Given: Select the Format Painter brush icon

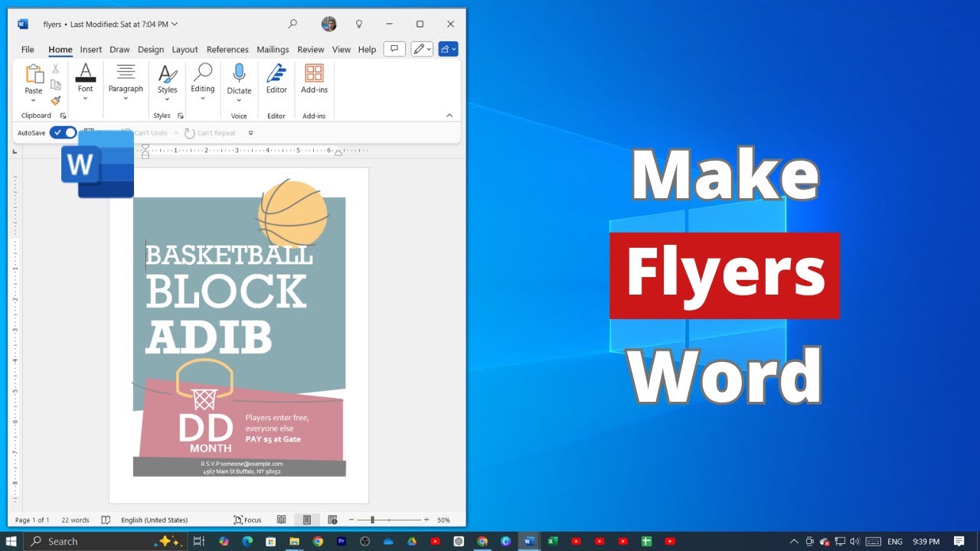Looking at the screenshot, I should (x=56, y=100).
